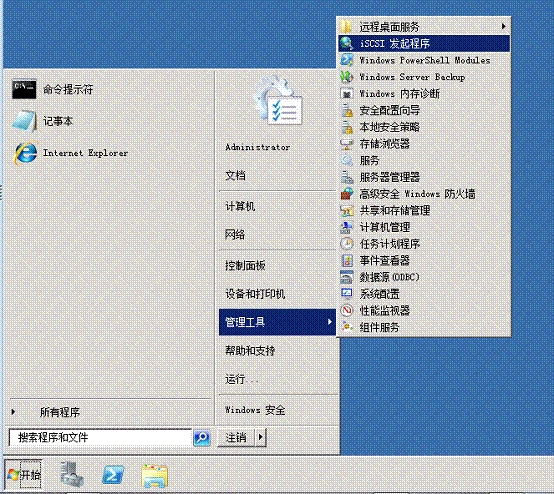The width and height of the screenshot is (554, 494).
Task: Click Server Manager icon in taskbar
Action: click(71, 475)
